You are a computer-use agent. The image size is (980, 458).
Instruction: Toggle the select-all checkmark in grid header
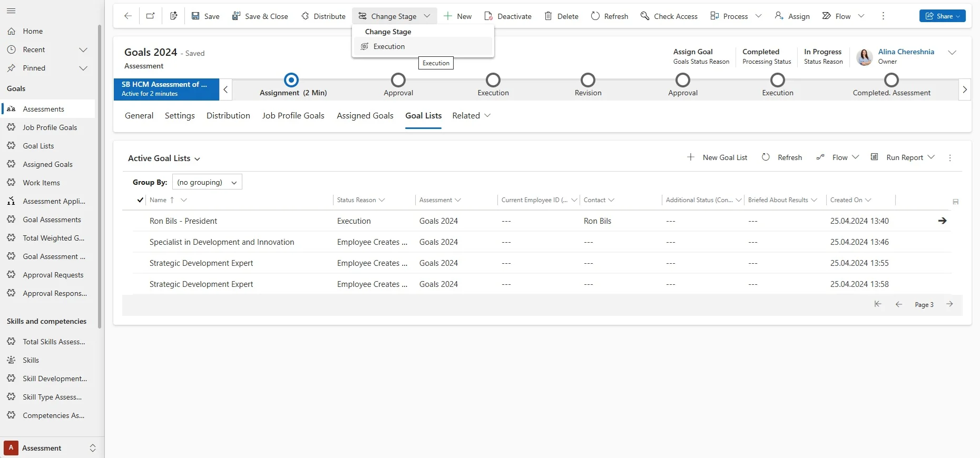point(140,200)
